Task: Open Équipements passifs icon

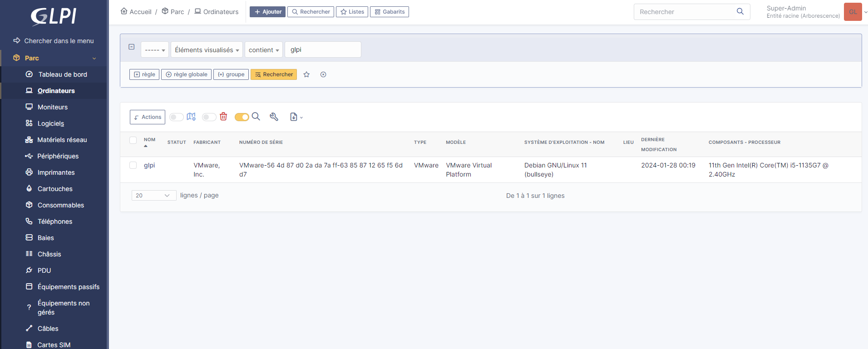Action: pyautogui.click(x=29, y=286)
